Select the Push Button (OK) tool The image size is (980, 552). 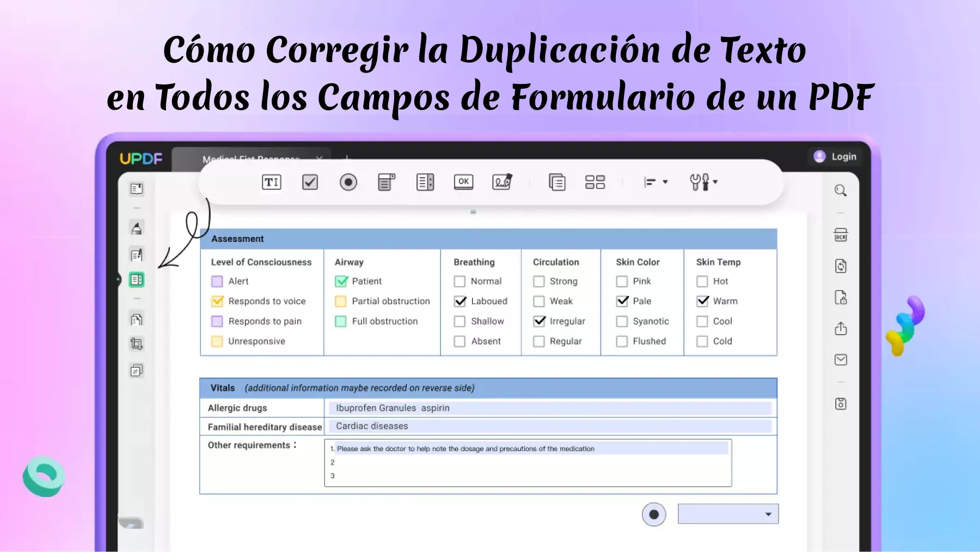(463, 182)
